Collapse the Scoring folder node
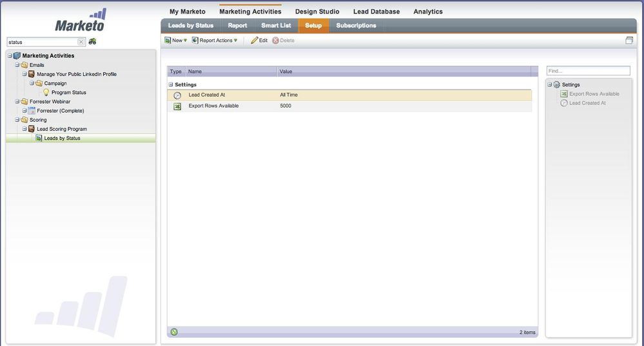Image resolution: width=644 pixels, height=346 pixels. coord(17,120)
